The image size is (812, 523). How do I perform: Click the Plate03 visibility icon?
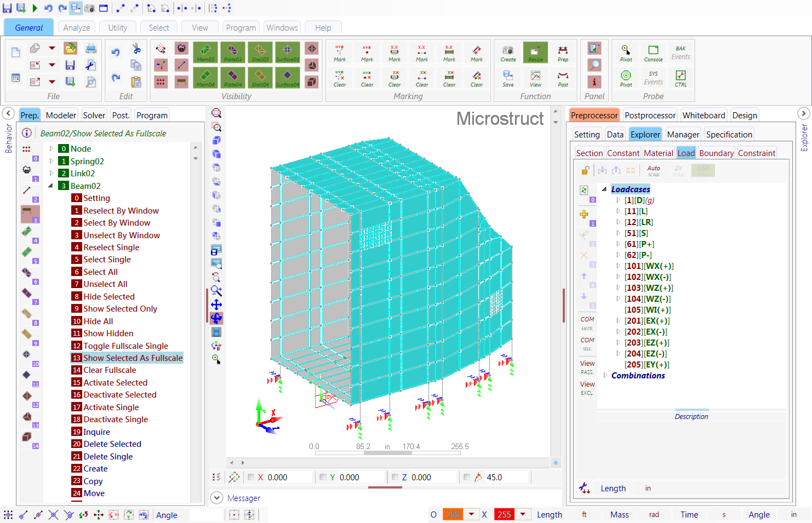[x=233, y=53]
